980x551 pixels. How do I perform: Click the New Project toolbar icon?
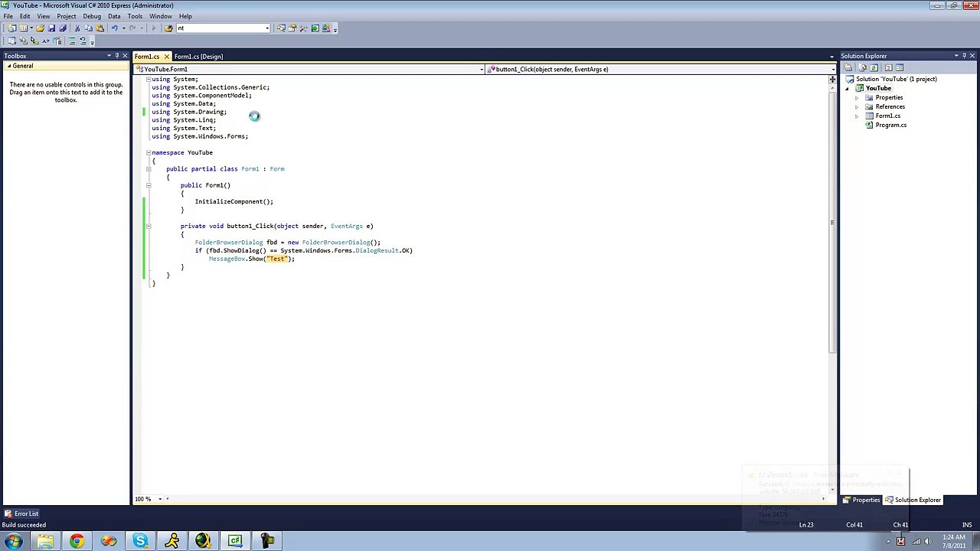point(11,28)
